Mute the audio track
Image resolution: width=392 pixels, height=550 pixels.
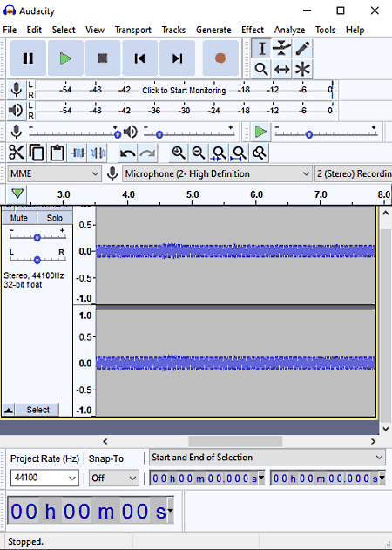click(x=19, y=218)
